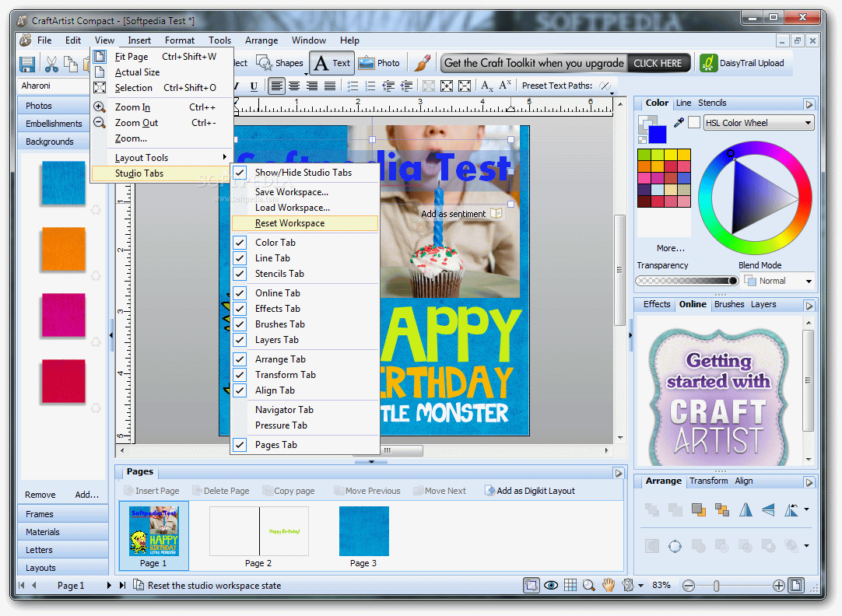The height and width of the screenshot is (616, 842).
Task: Click Flip Vertical in Arrange tab
Action: click(x=768, y=509)
